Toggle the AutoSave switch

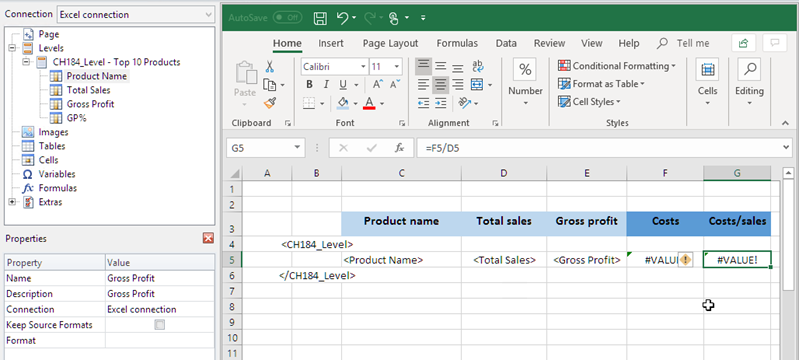tap(287, 18)
